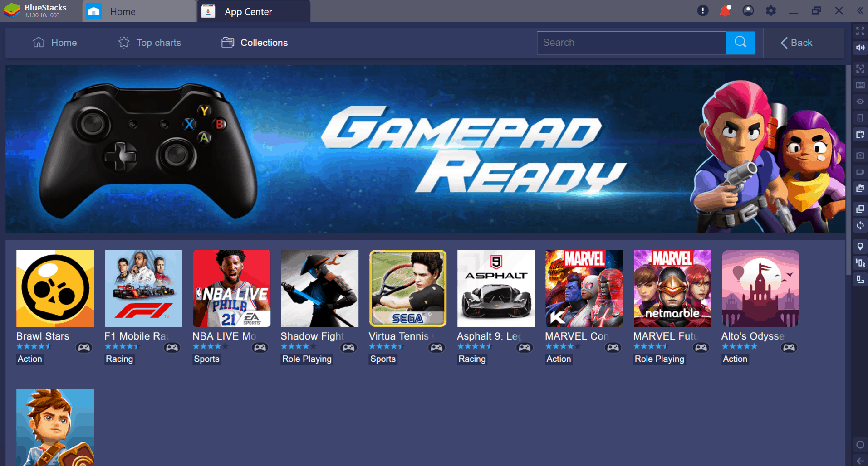
Task: Click gamepad icon for Brawl Stars
Action: click(84, 348)
